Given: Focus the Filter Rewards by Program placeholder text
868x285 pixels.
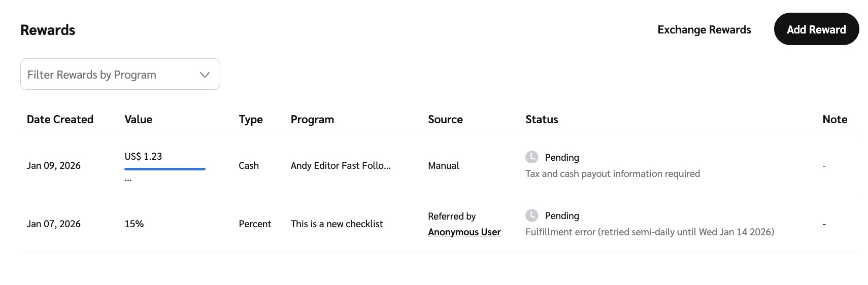Looking at the screenshot, I should point(92,75).
